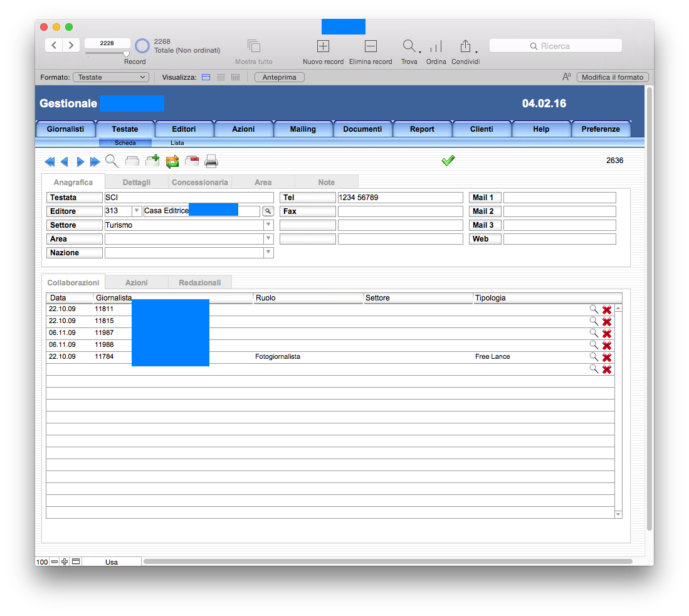
Task: Open journalist 11811 with row magnifier
Action: pyautogui.click(x=594, y=309)
